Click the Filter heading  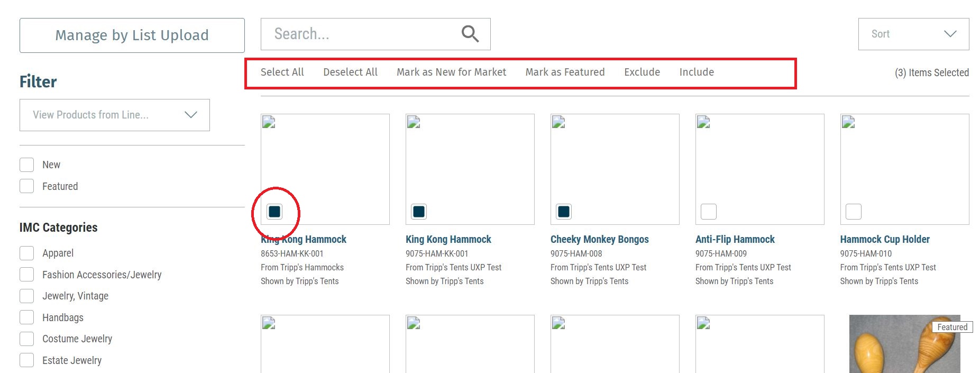click(38, 81)
